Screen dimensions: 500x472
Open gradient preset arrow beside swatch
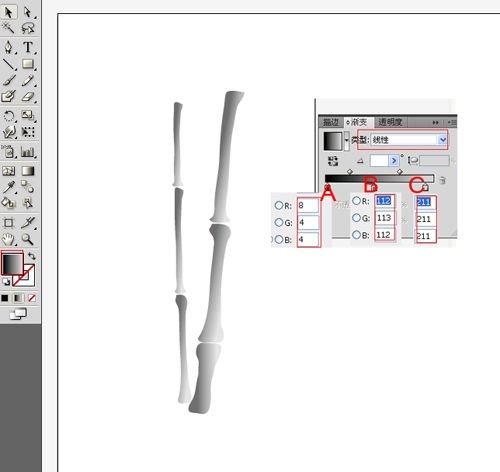(x=347, y=140)
